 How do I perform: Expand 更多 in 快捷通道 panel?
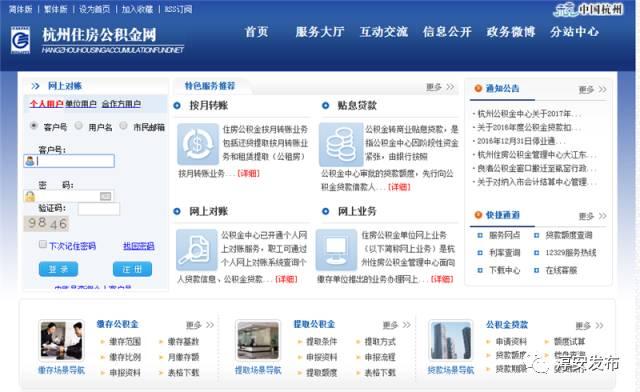593,216
